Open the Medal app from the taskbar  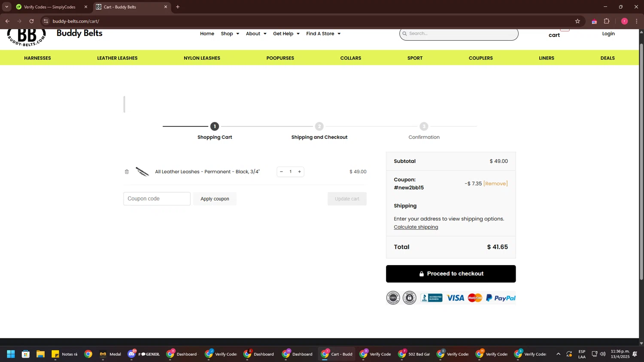click(110, 354)
